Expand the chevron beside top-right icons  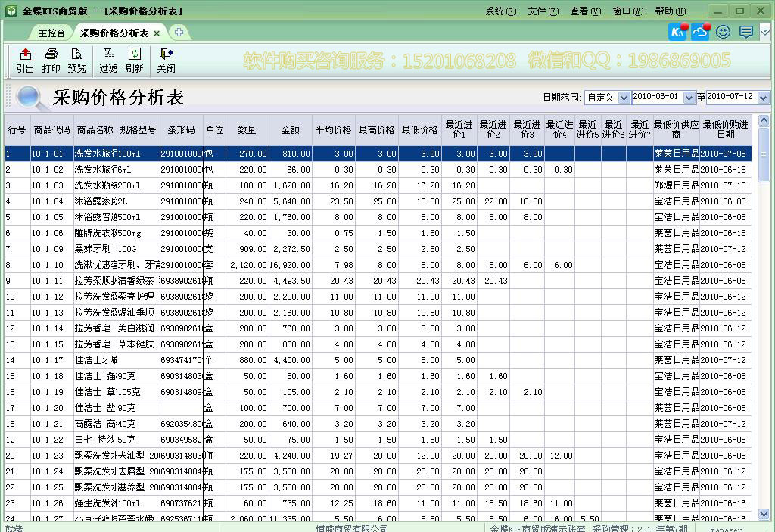(x=767, y=32)
